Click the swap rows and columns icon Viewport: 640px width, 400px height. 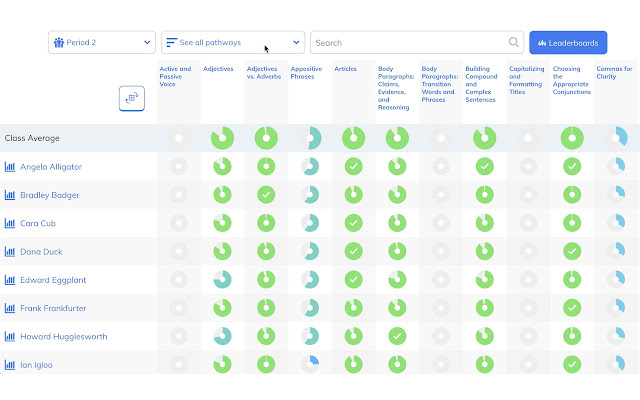132,98
